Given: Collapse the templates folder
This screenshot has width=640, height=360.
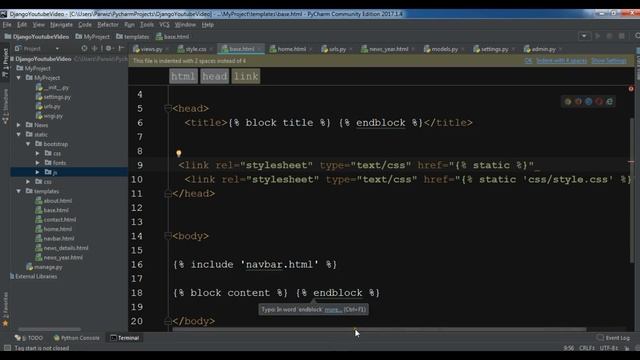Looking at the screenshot, I should pyautogui.click(x=18, y=191).
